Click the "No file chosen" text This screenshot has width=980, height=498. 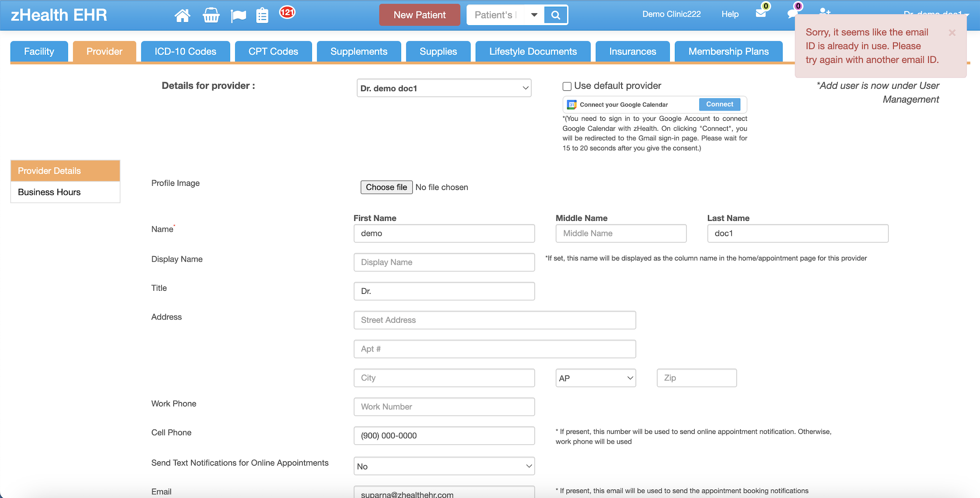coord(441,187)
